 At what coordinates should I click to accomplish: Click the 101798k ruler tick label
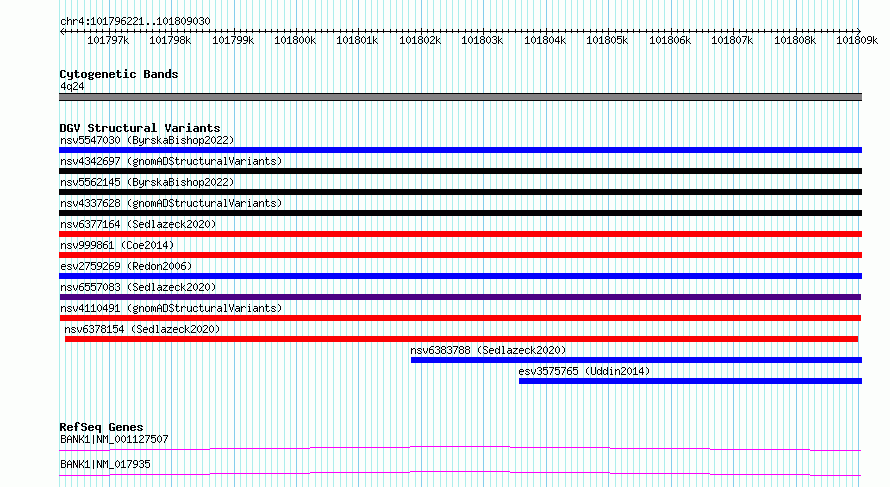click(170, 41)
